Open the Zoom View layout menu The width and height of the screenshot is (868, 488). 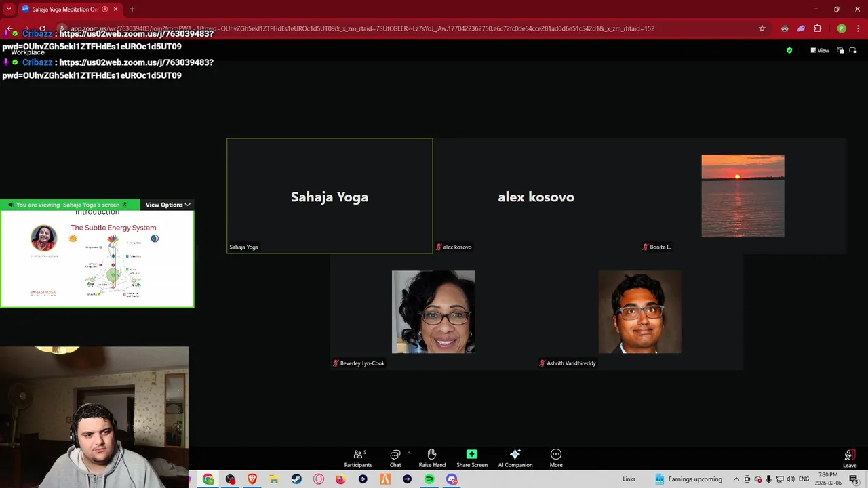tap(820, 50)
